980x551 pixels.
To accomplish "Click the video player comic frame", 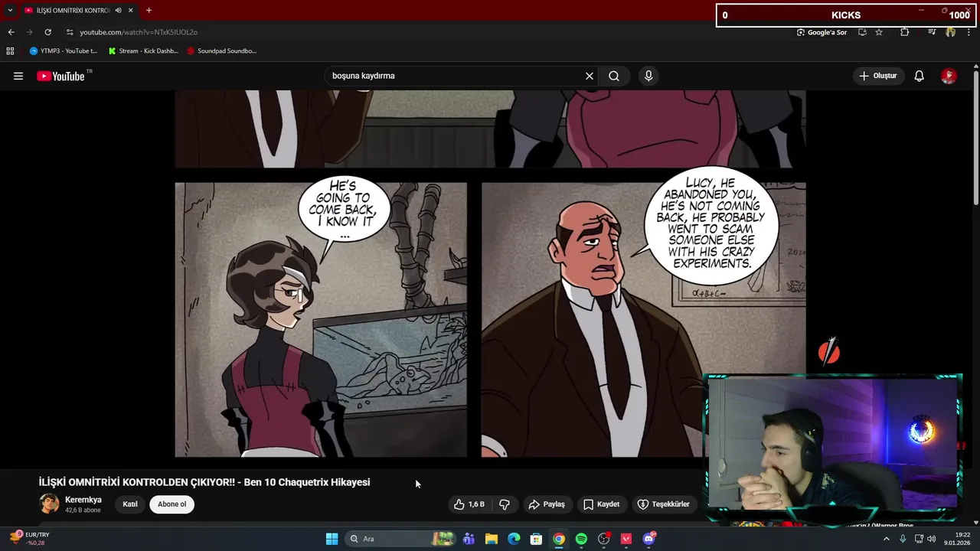I will pyautogui.click(x=490, y=274).
